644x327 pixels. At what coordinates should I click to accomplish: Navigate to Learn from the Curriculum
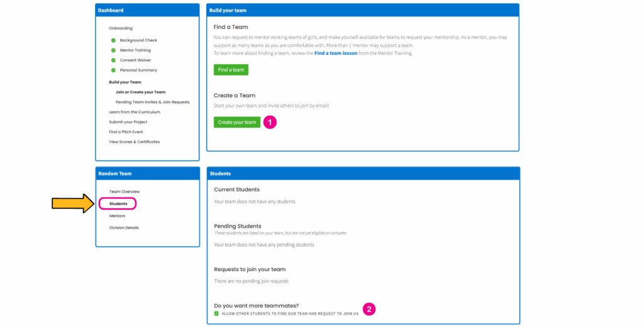pyautogui.click(x=135, y=112)
